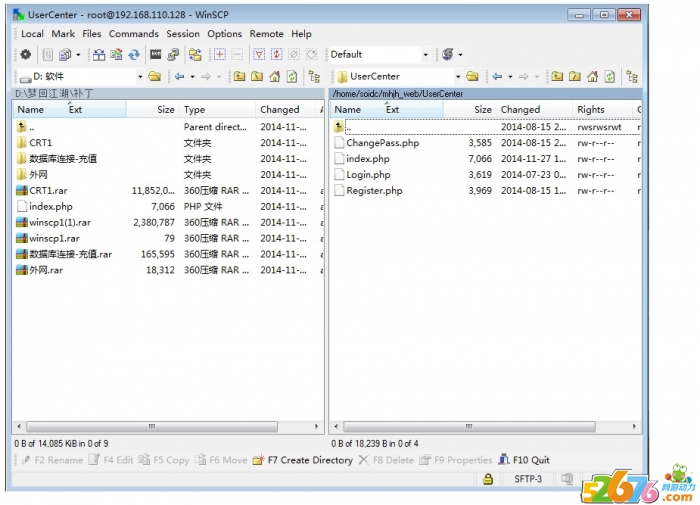
Task: Open the Options menu
Action: (224, 33)
